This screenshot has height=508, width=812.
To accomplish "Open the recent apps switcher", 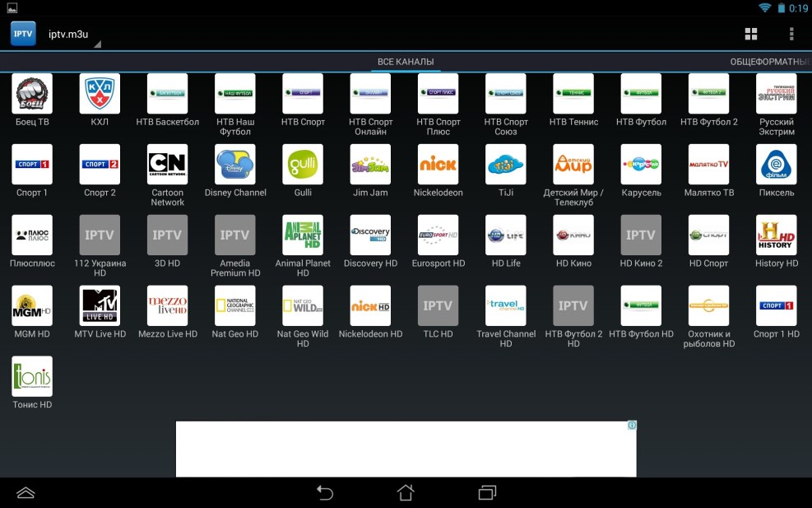I will pyautogui.click(x=487, y=492).
